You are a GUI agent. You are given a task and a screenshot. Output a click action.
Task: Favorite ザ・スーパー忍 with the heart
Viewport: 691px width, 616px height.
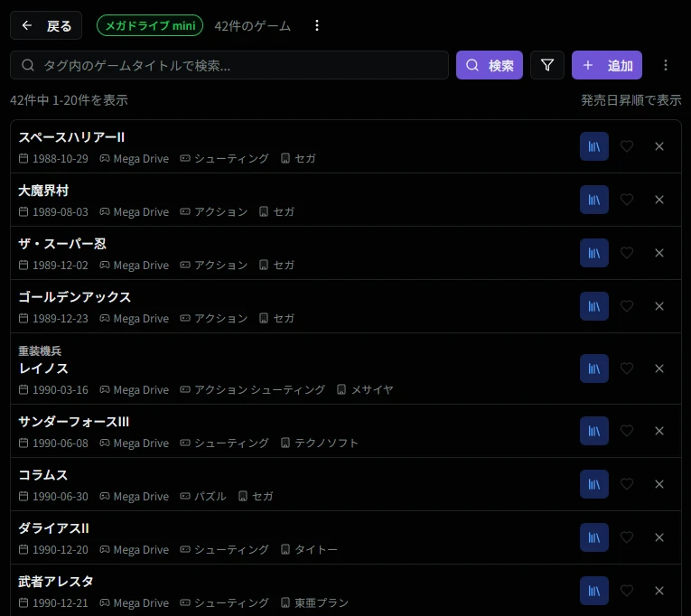point(627,253)
